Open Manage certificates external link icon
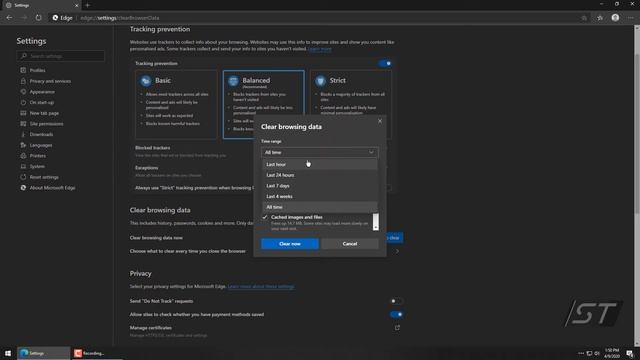 pyautogui.click(x=397, y=328)
